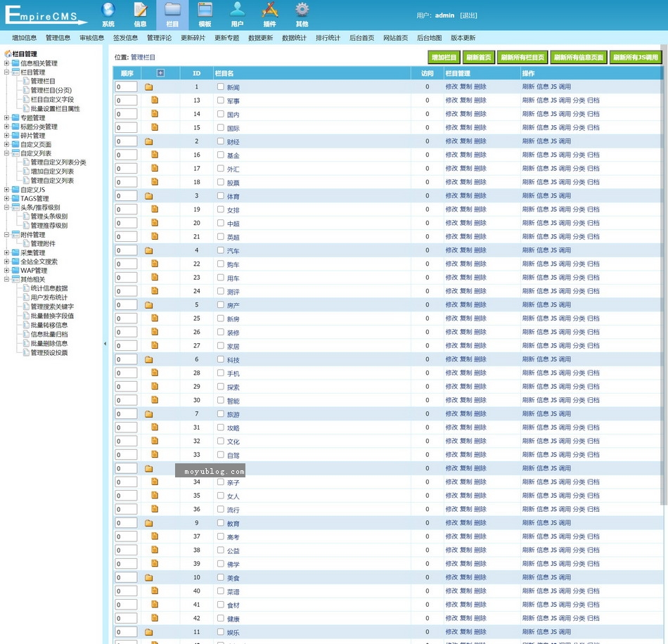The height and width of the screenshot is (644, 668).
Task: Click the order input field for 新闻 row
Action: pyautogui.click(x=126, y=87)
